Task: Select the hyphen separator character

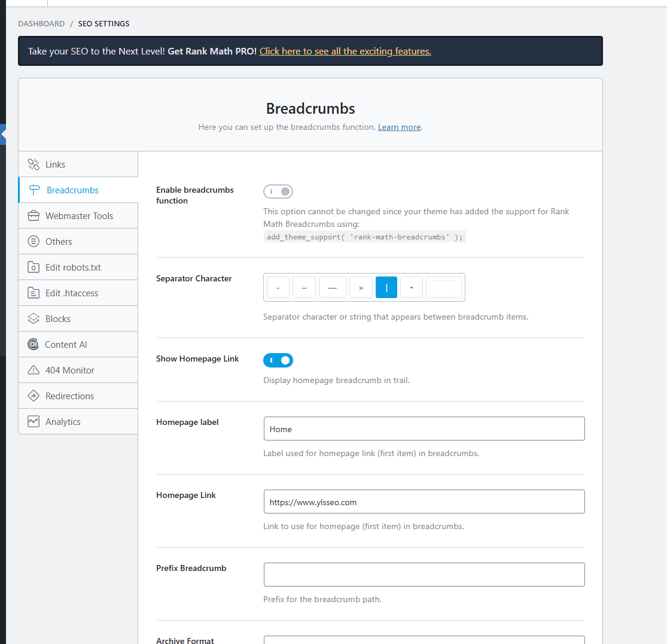Action: click(278, 288)
